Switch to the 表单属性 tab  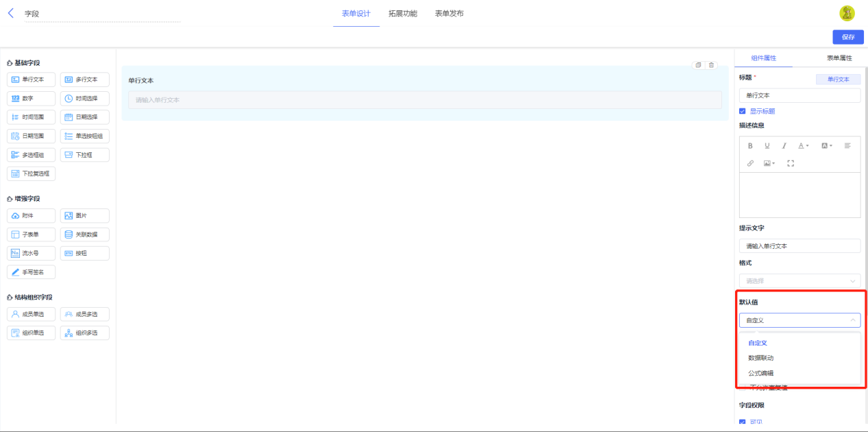tap(839, 58)
